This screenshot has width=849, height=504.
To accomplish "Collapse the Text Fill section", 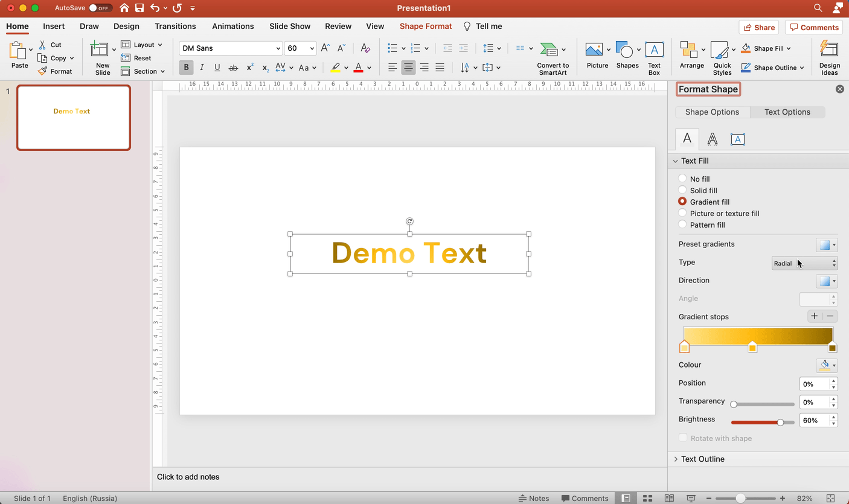I will (x=676, y=161).
